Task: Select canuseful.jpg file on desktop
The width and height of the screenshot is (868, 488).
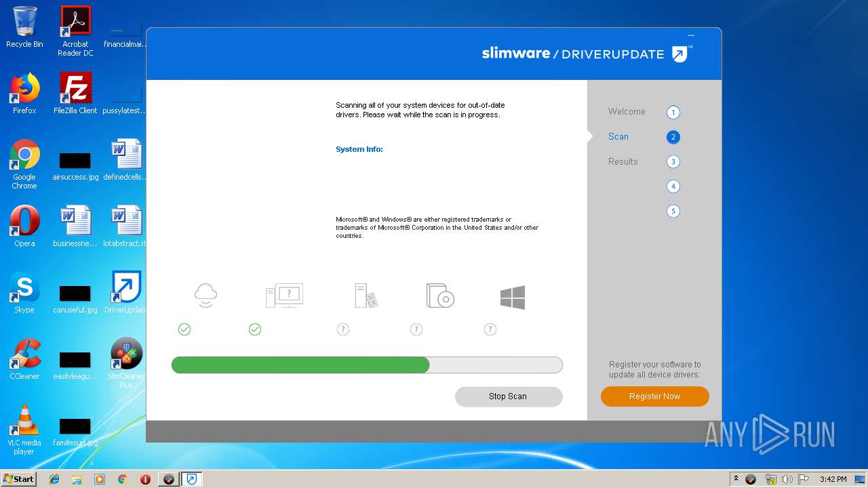Action: (75, 300)
